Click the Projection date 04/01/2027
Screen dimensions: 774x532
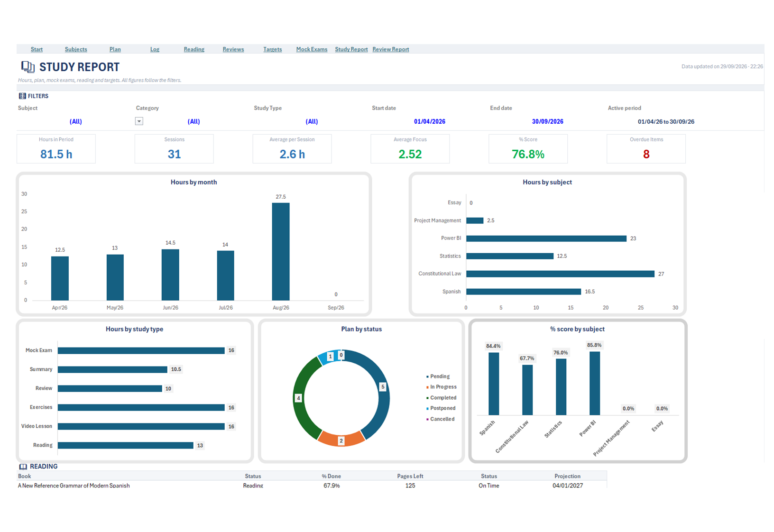coord(568,486)
